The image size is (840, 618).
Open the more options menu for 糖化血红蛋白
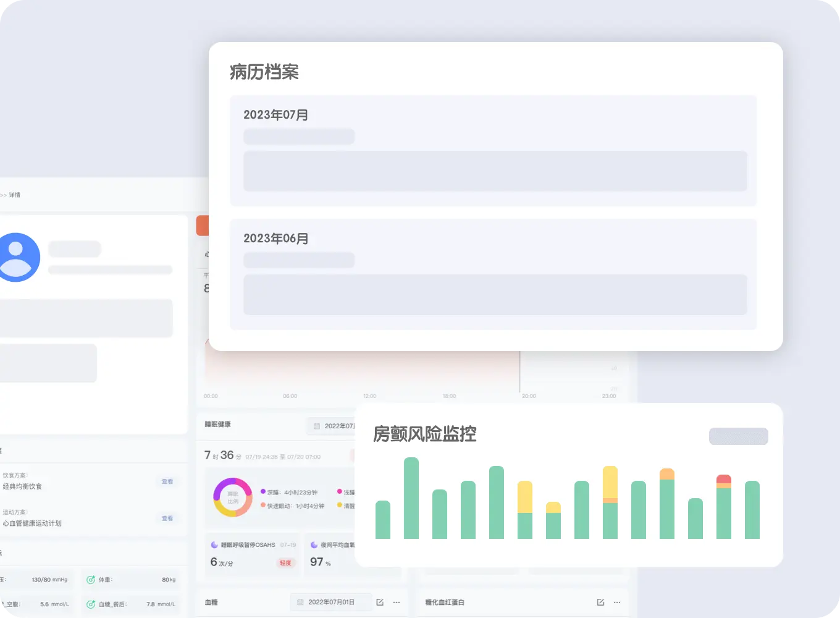[x=617, y=602]
